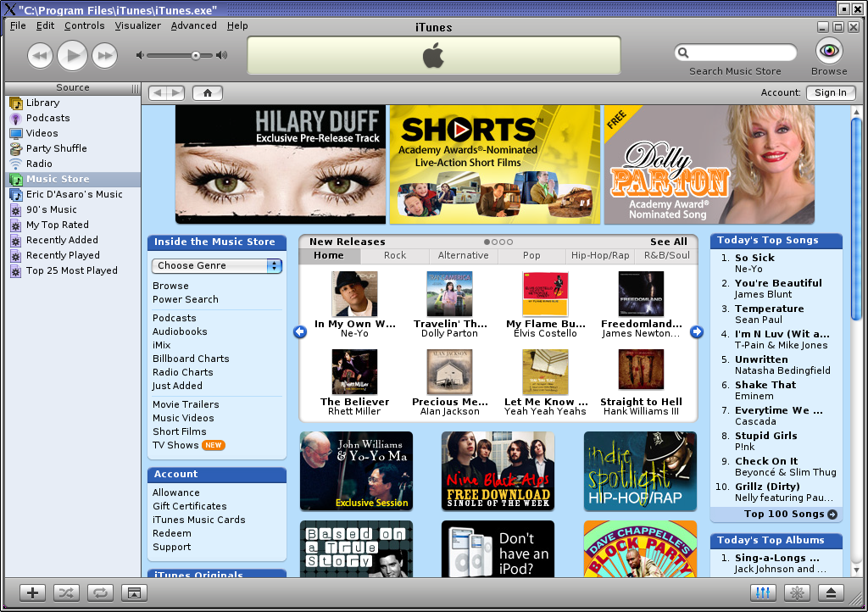This screenshot has height=612, width=868.
Task: Open the Shorts Academy Awards banner
Action: 495,164
